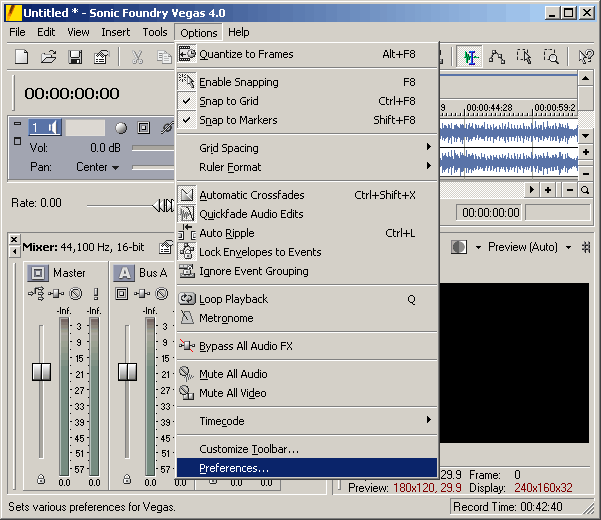601x520 pixels.
Task: Select the Envelope edit tool icon
Action: 497,57
